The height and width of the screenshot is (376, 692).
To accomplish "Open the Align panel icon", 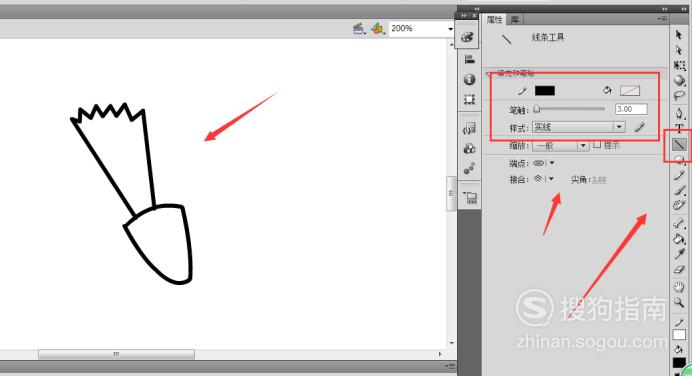I will (x=469, y=59).
